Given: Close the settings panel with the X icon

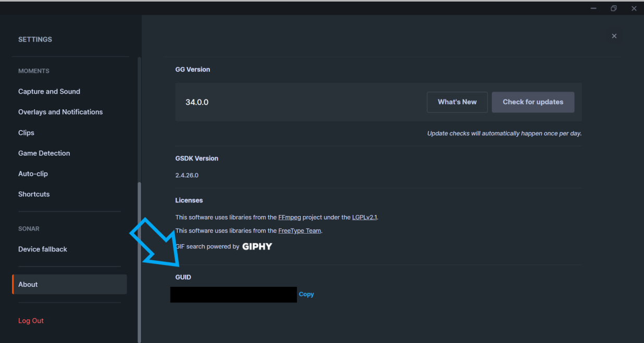Looking at the screenshot, I should (x=614, y=36).
